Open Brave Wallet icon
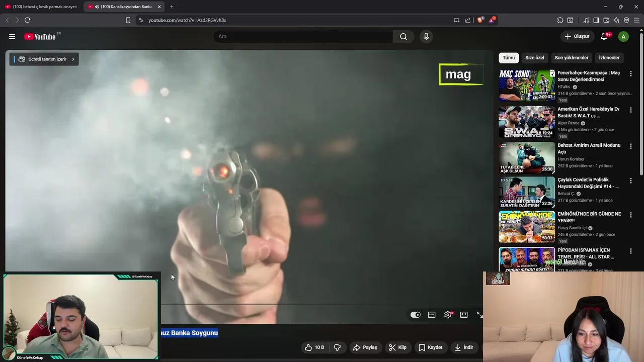Image resolution: width=644 pixels, height=362 pixels. pos(606,20)
